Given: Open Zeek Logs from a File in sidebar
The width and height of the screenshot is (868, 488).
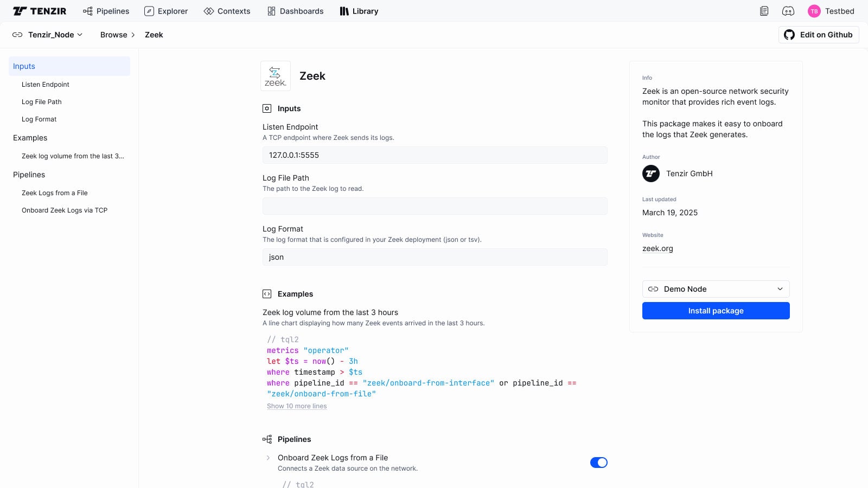Looking at the screenshot, I should click(55, 193).
